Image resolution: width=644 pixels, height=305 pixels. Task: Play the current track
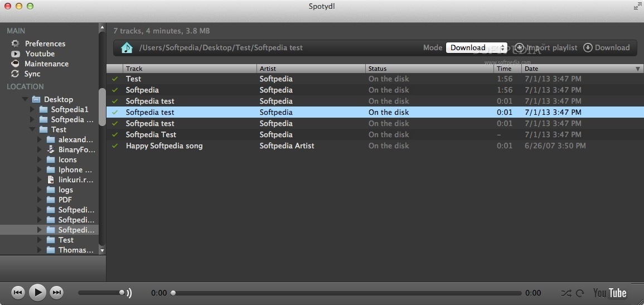pos(38,292)
